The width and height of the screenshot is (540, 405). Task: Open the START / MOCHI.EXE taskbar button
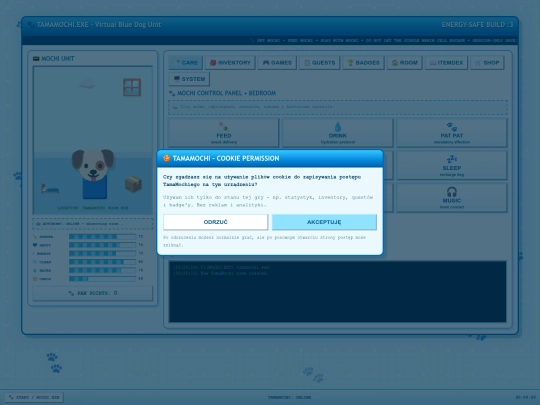(34, 397)
